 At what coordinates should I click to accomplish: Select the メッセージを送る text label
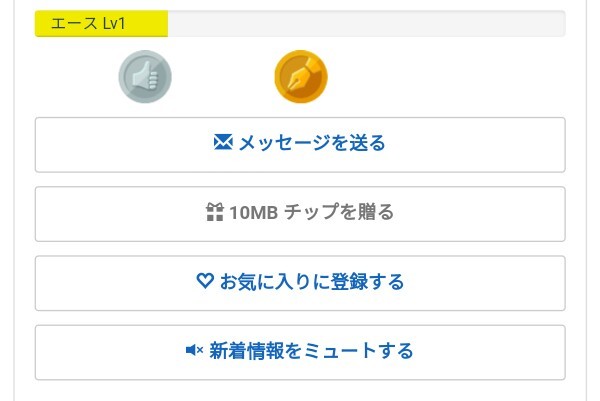point(311,143)
